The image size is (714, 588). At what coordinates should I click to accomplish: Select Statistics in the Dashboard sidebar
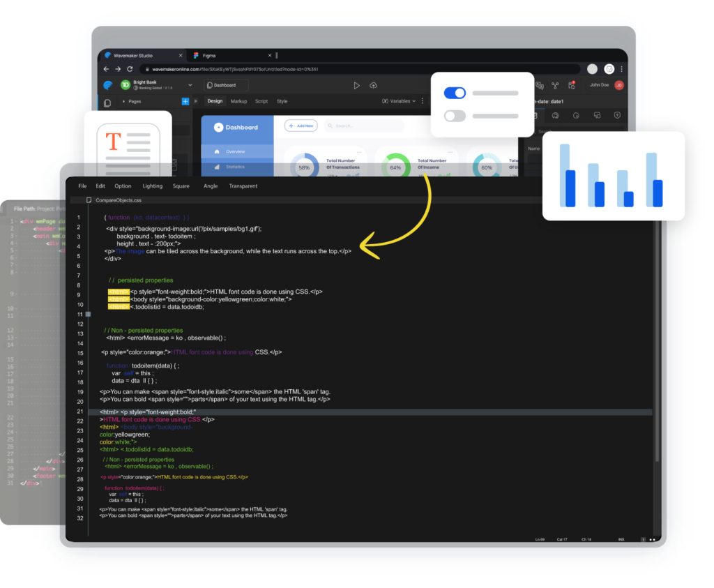pos(237,167)
